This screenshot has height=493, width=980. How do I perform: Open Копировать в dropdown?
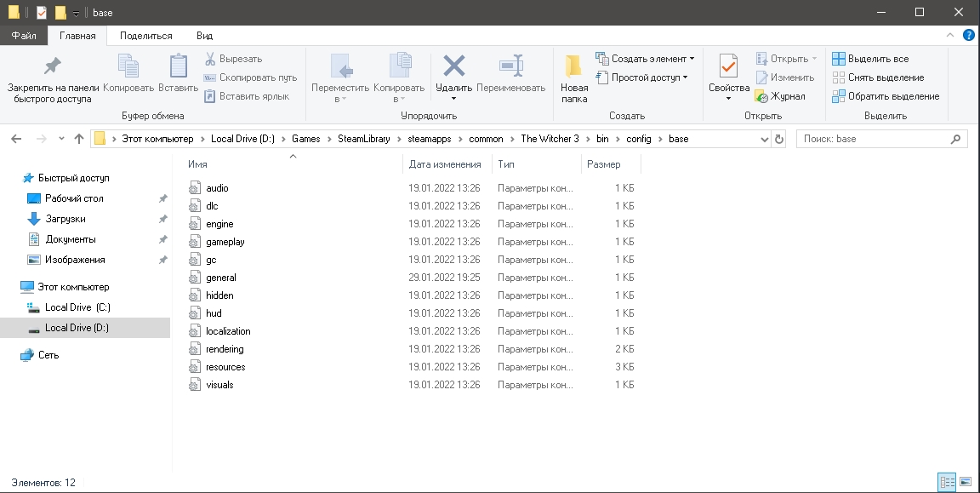pyautogui.click(x=399, y=79)
